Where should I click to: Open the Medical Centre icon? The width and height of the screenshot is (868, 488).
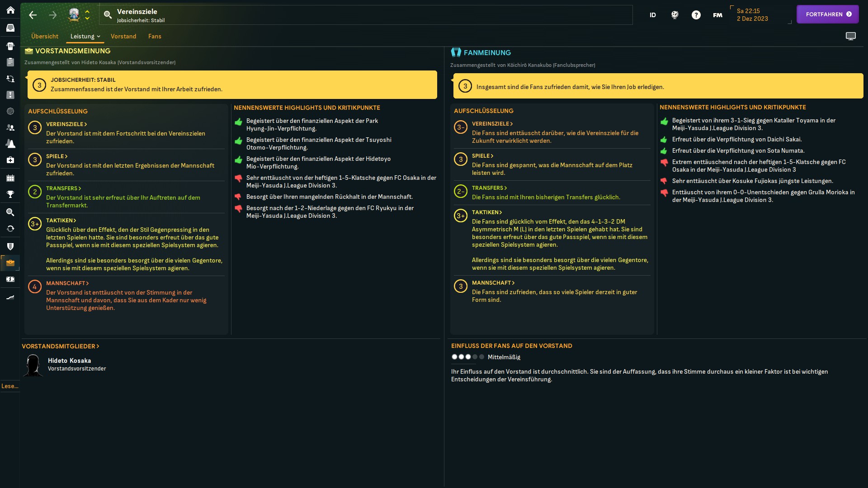tap(10, 160)
